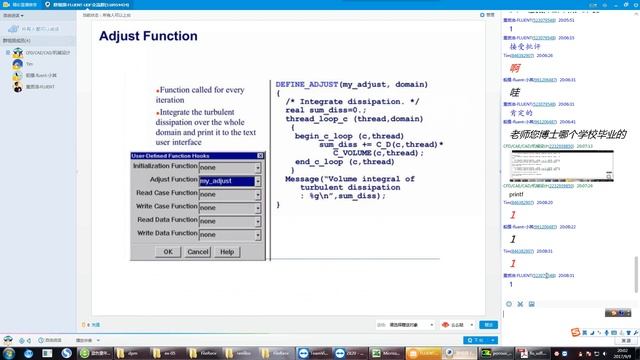Screen dimensions: 640x360
Task: Click the sender ID link on the 20:08:20 message
Action: tap(522, 202)
